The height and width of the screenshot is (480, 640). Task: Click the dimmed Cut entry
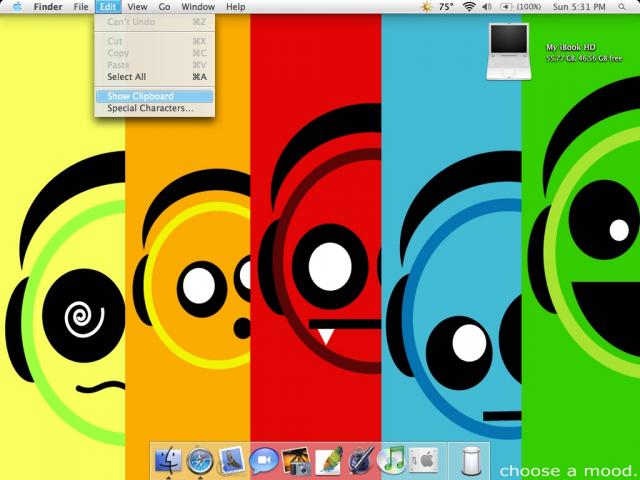click(154, 41)
